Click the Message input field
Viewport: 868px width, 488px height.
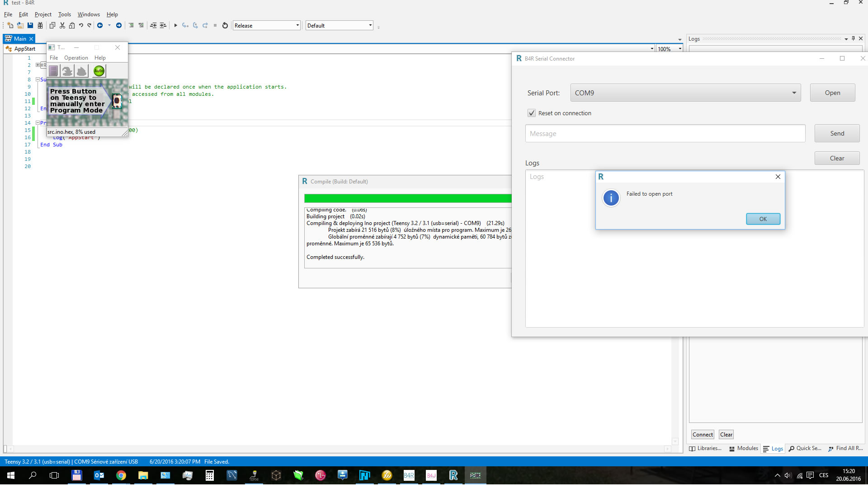point(665,133)
